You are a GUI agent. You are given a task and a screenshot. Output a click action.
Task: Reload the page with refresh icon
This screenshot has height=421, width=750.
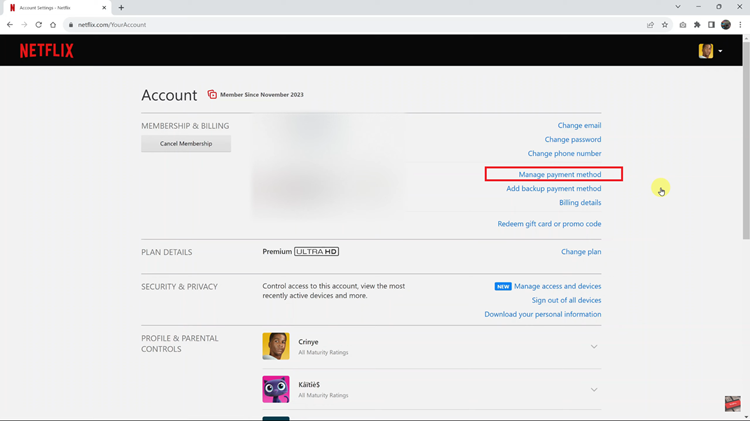tap(39, 25)
